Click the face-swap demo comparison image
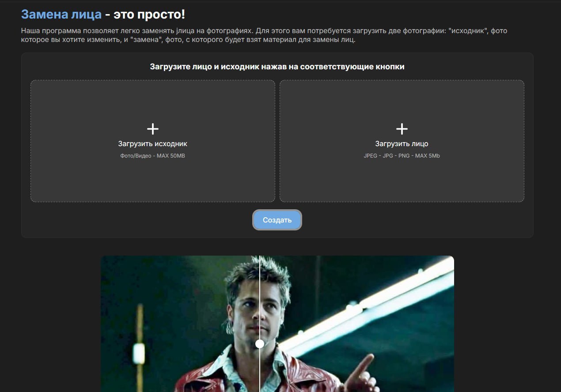The height and width of the screenshot is (392, 561). pyautogui.click(x=277, y=324)
